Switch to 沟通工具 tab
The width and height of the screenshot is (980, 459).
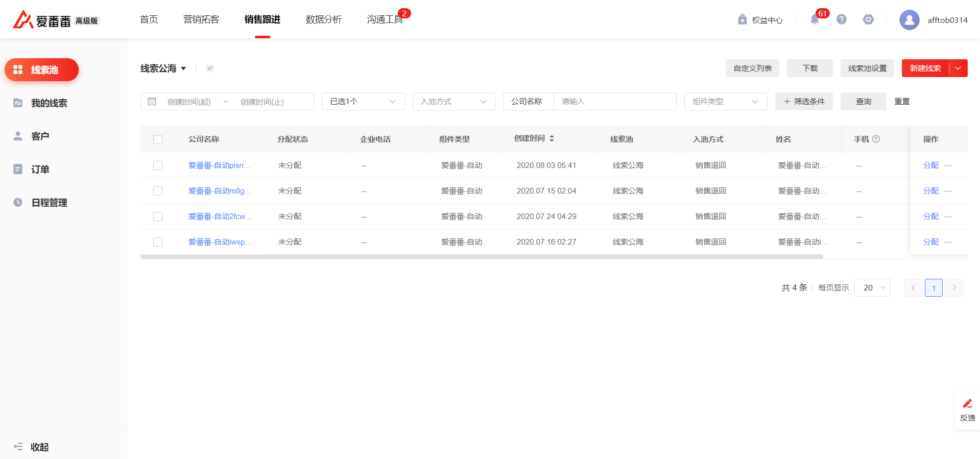coord(385,19)
